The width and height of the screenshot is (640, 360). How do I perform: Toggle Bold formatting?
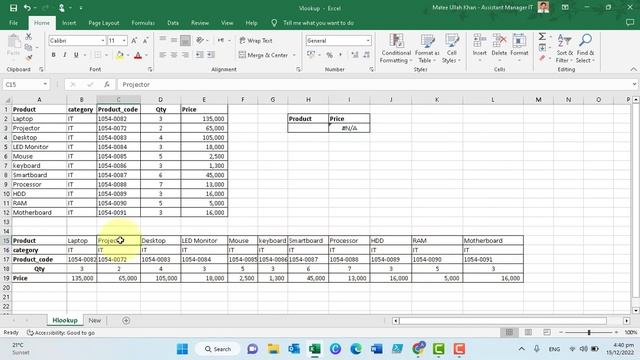click(53, 55)
